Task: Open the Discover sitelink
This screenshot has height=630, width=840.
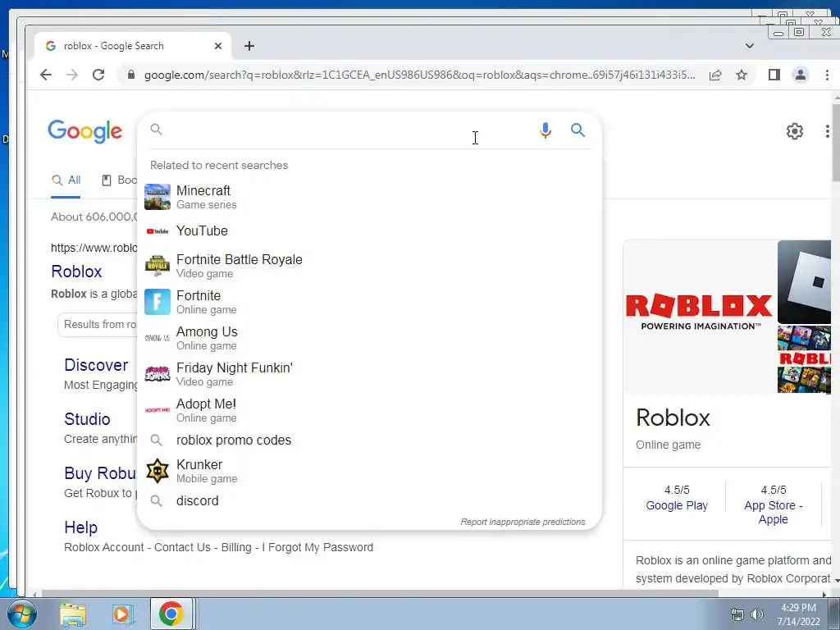Action: (x=96, y=365)
